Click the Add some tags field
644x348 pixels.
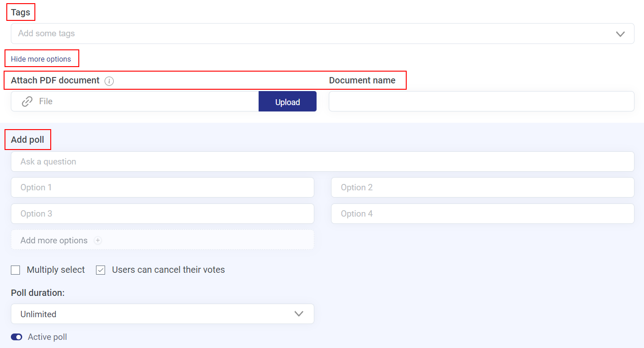pyautogui.click(x=312, y=34)
